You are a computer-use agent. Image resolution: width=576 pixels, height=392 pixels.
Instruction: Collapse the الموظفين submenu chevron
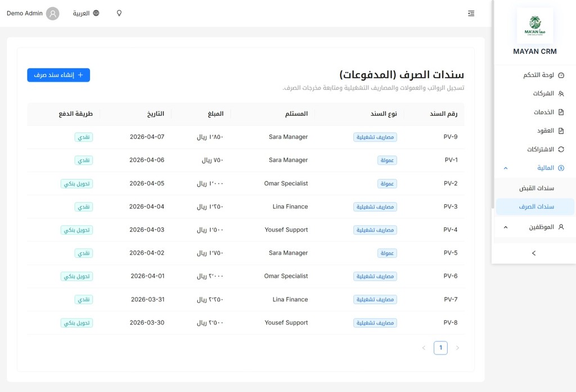506,227
